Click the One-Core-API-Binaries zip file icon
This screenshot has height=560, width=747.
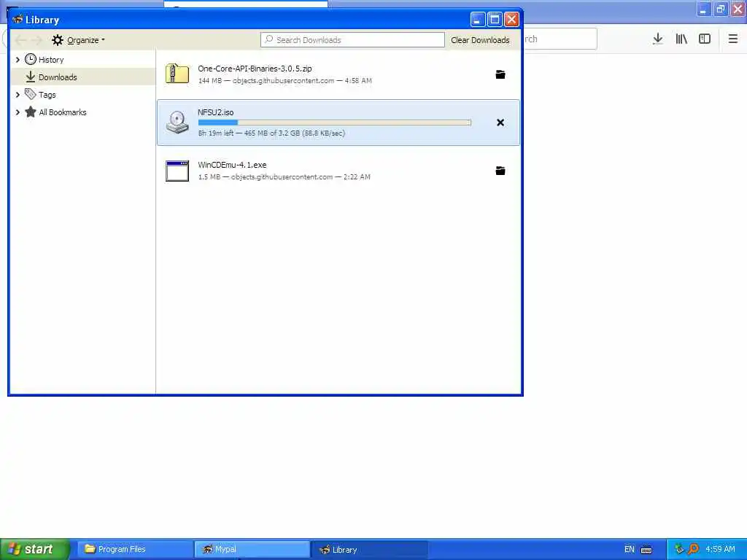(177, 74)
